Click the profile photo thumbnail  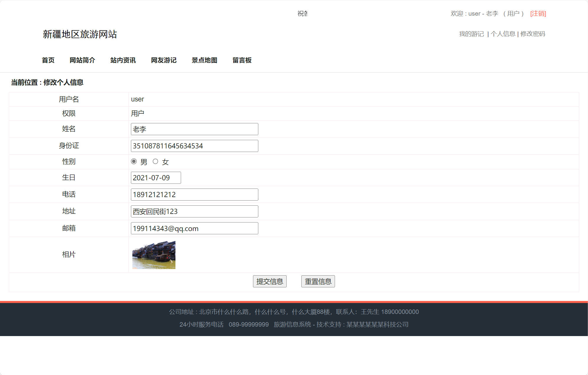click(153, 255)
